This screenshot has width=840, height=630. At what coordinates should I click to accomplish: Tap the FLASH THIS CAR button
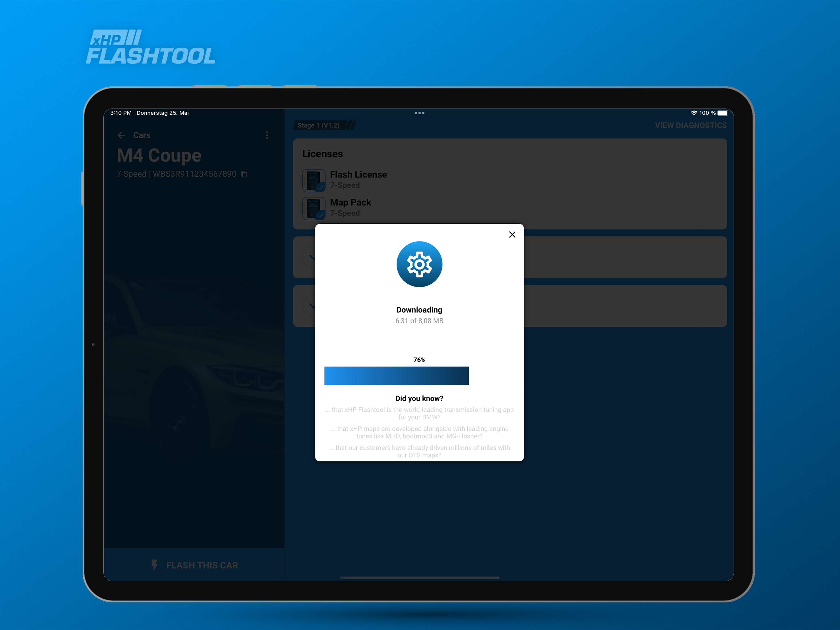194,565
